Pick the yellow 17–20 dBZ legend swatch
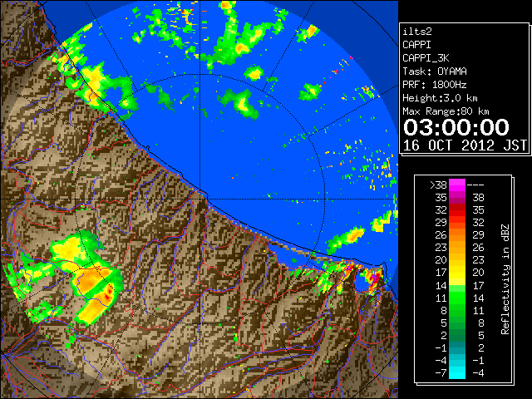 [457, 273]
